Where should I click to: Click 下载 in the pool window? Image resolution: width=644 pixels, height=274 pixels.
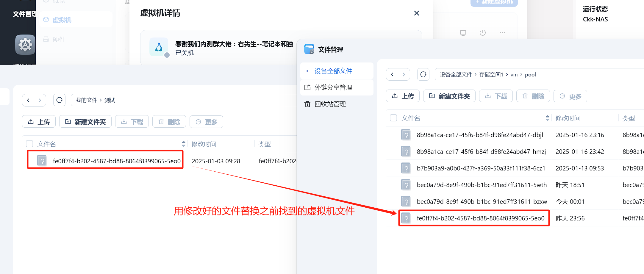coord(496,96)
